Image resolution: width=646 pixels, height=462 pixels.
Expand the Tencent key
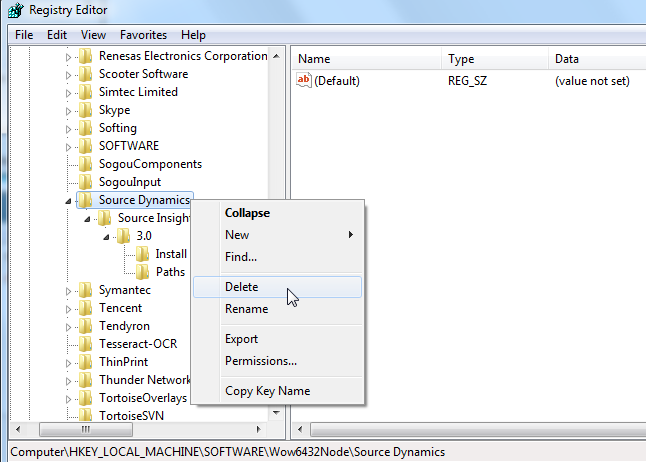point(68,310)
